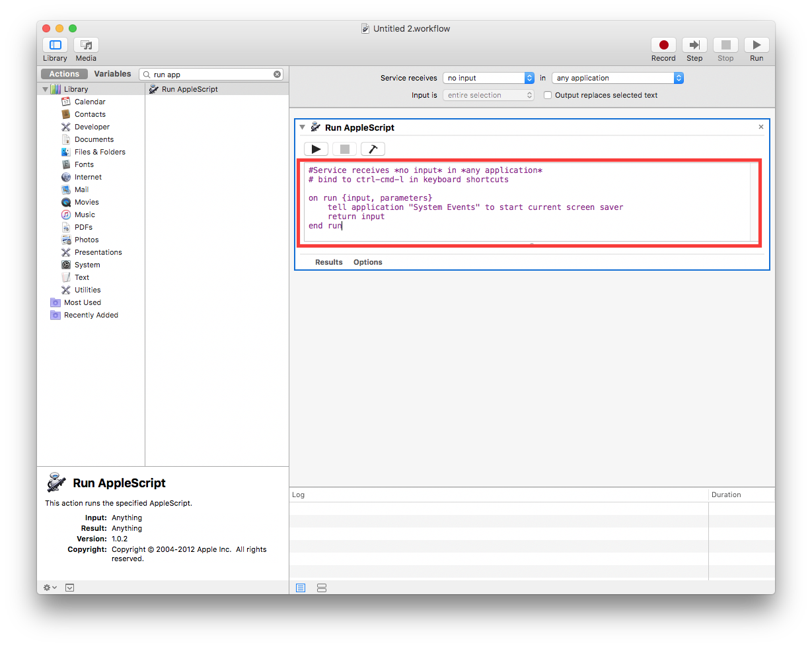Open the gear action menu at bottom left
The image size is (812, 647).
pyautogui.click(x=50, y=588)
